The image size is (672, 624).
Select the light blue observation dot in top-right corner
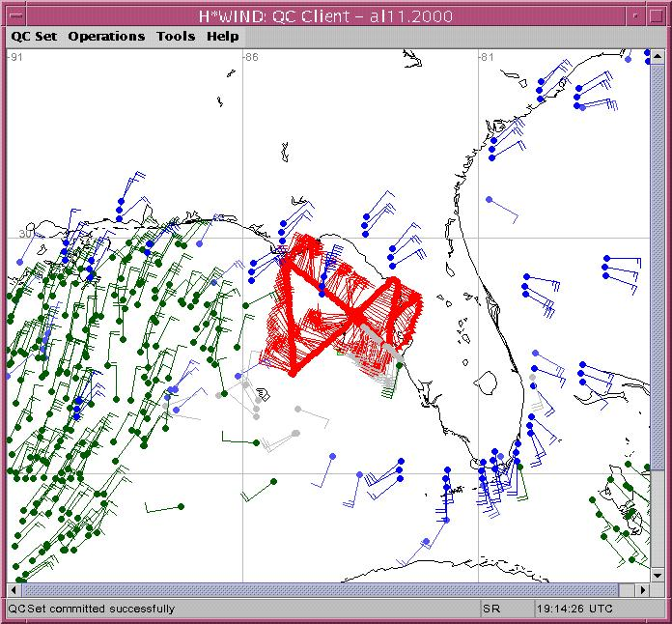[629, 59]
